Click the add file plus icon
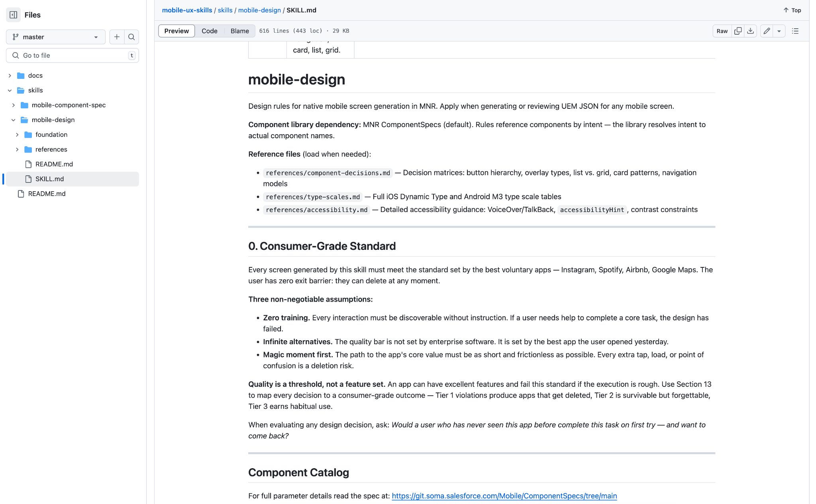Viewport: 816px width, 504px height. coord(117,37)
